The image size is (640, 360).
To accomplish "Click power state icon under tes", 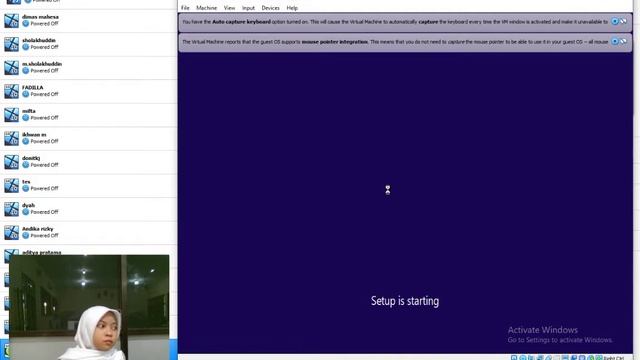I will 26,189.
